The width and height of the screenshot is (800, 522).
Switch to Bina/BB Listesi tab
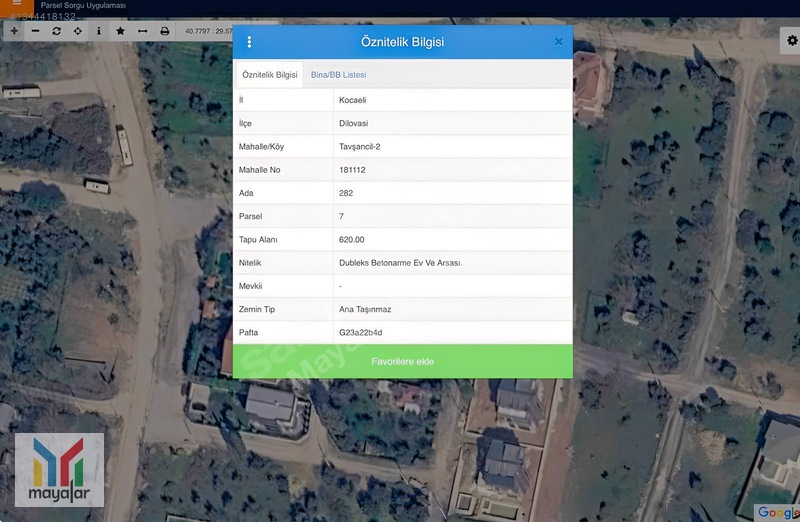click(338, 74)
